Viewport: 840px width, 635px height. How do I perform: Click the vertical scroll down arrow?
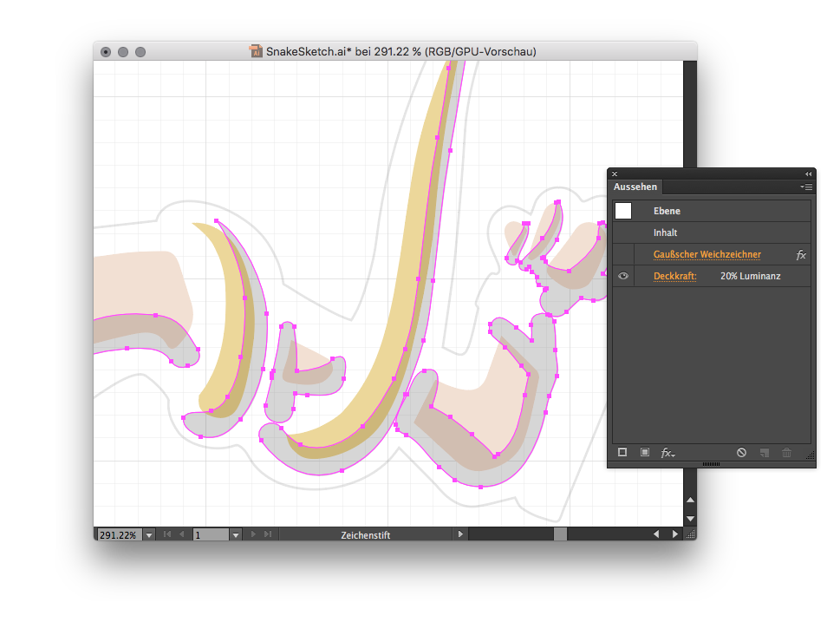point(690,518)
